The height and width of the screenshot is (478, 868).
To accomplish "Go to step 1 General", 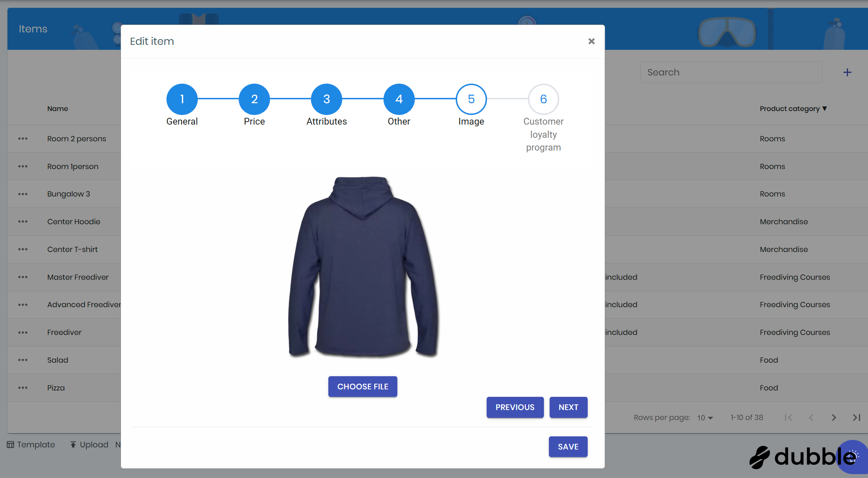I will pos(182,99).
